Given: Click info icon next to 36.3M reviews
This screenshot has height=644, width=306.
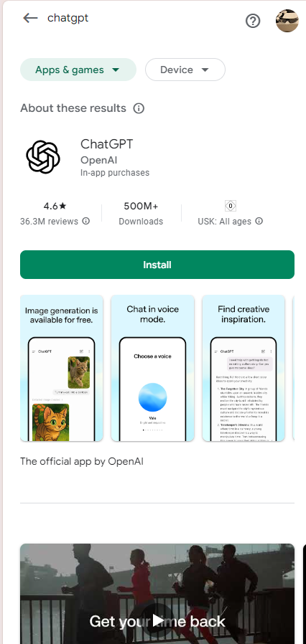Looking at the screenshot, I should click(86, 221).
